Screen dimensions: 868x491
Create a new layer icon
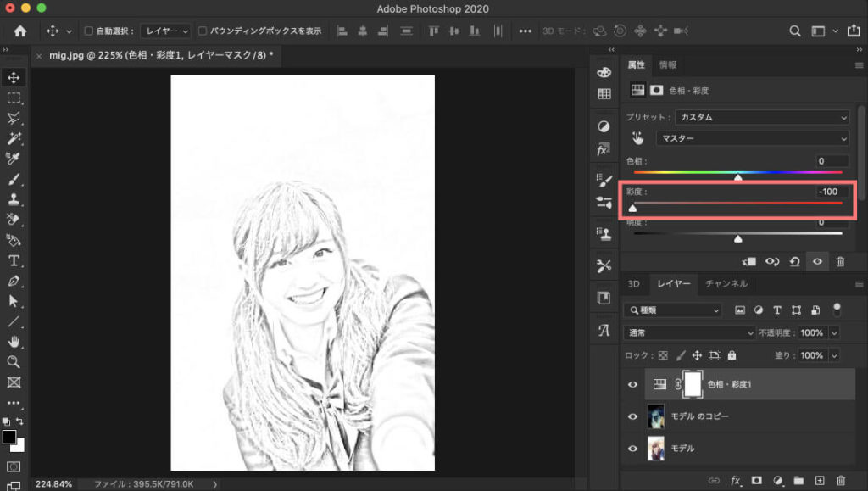point(820,481)
